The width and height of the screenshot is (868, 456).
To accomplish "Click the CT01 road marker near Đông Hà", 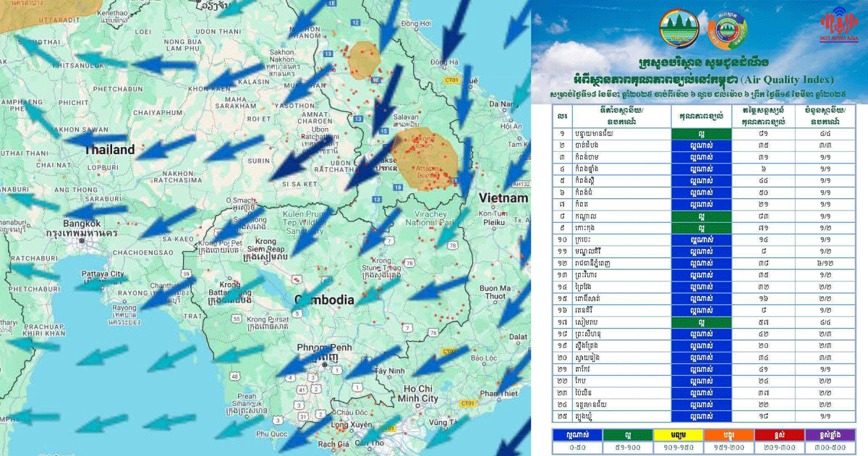I will click(x=453, y=80).
